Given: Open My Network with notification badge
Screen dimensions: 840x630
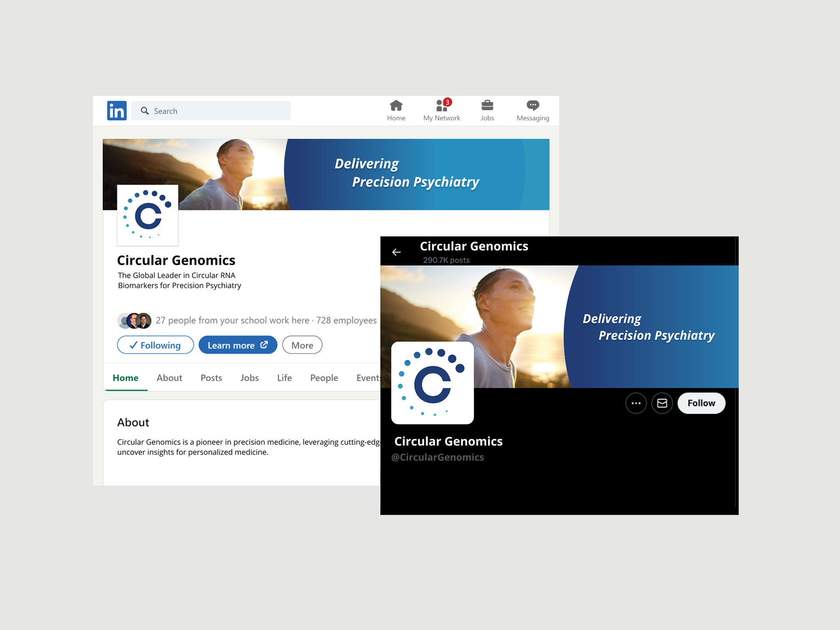Looking at the screenshot, I should click(442, 111).
